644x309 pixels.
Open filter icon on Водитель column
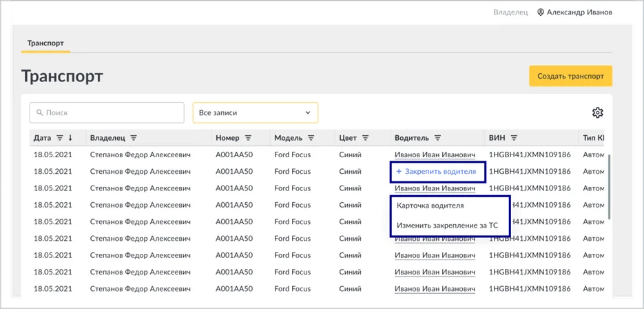pos(438,138)
